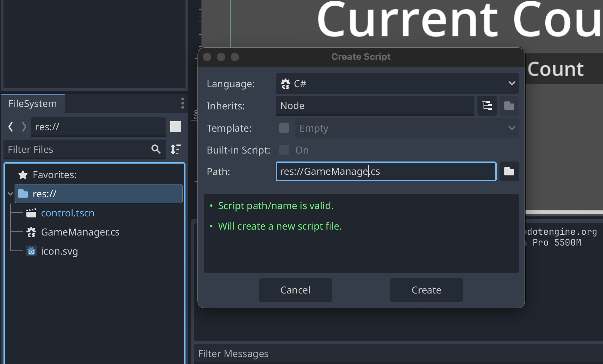Open the file sort options icon

click(x=176, y=149)
